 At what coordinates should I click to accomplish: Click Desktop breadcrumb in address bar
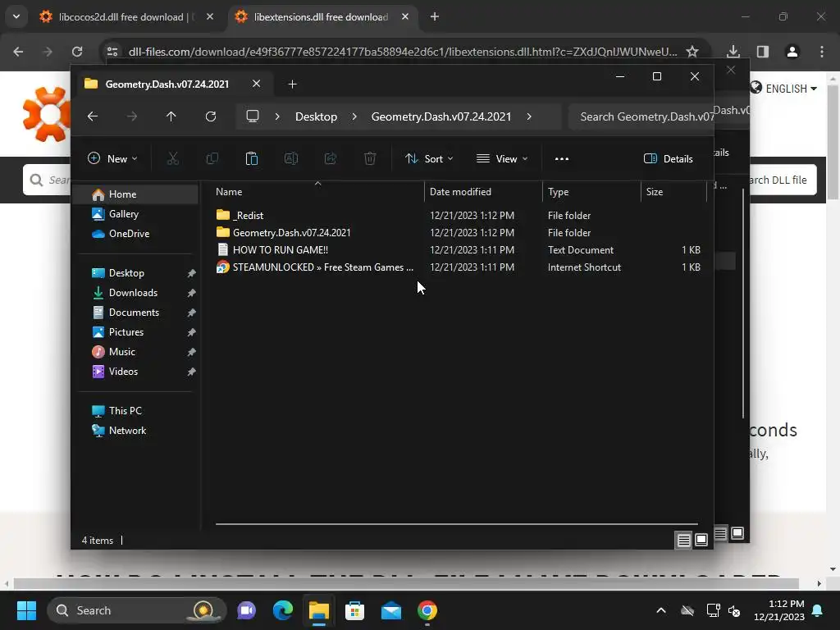coord(316,116)
